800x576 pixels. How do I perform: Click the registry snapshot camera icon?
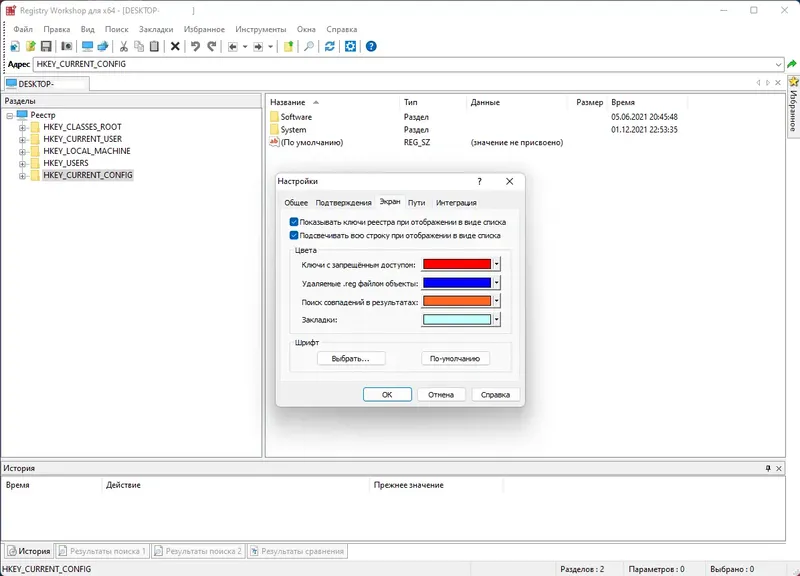66,46
